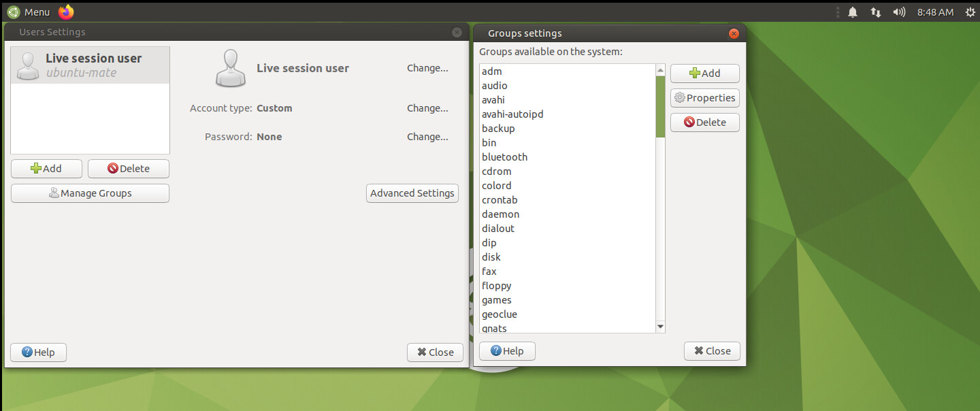
Task: Open the session gear icon in panel
Action: pos(970,12)
